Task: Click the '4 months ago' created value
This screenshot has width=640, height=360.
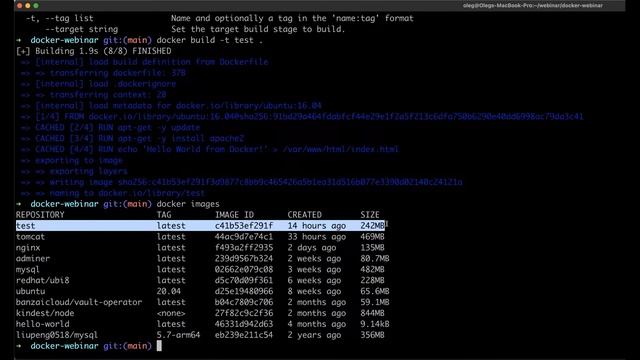Action: click(x=316, y=324)
